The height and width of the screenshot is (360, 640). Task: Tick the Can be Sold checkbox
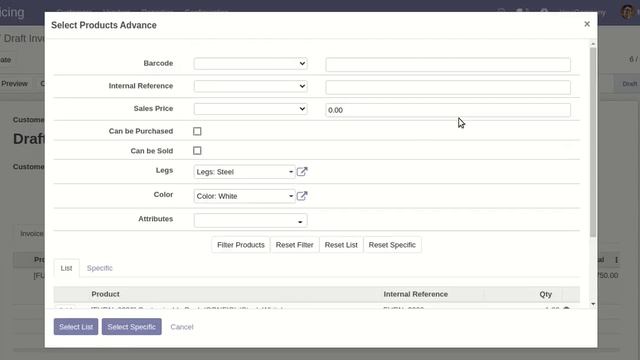pos(197,151)
